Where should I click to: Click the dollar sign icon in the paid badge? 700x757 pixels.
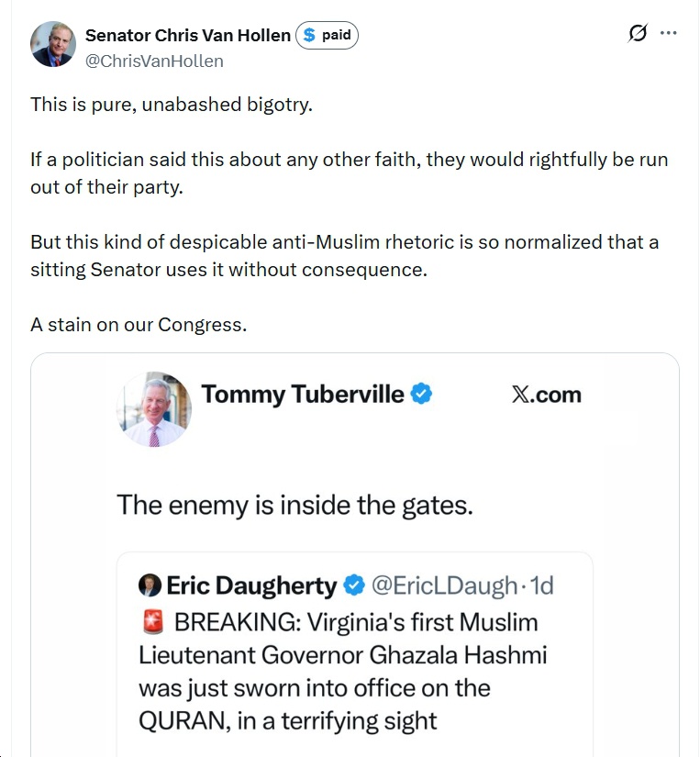click(309, 36)
